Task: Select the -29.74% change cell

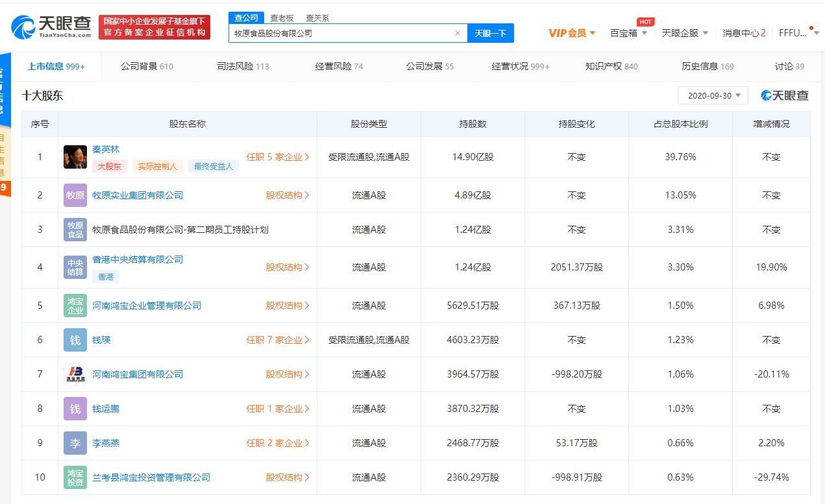Action: (x=771, y=477)
